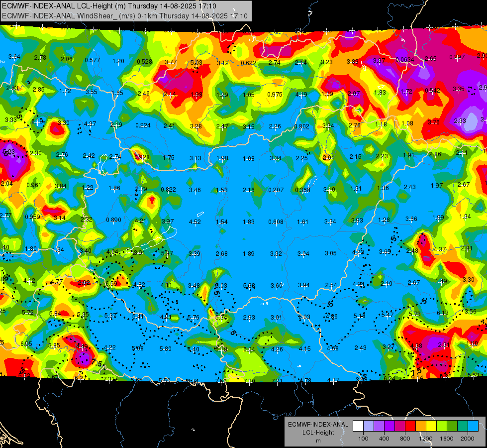Viewport: 487px width, 448px height.
Task: Click the sky blue legend swatch above 2000
Action: tap(473, 426)
